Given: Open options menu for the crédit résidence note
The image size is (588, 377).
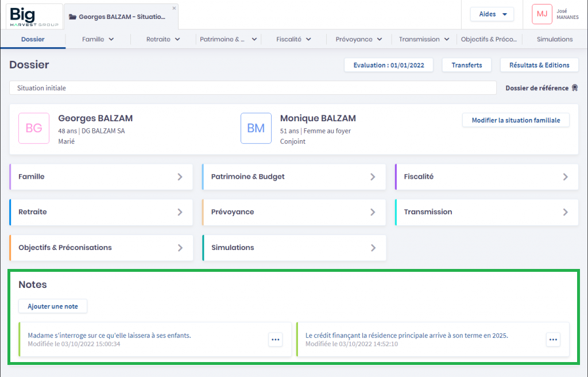Looking at the screenshot, I should coord(553,340).
